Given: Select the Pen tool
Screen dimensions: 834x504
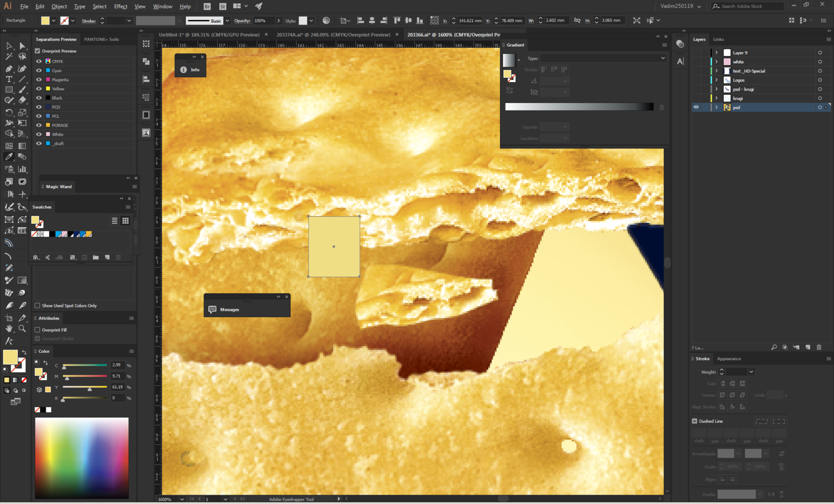Looking at the screenshot, I should 9,69.
